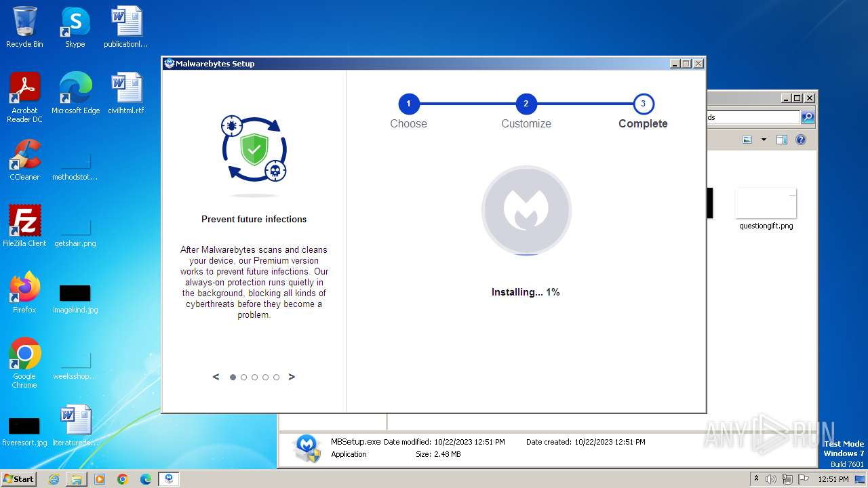Viewport: 868px width, 488px height.
Task: Click the Malwarebytes logo progress circle
Action: (x=526, y=210)
